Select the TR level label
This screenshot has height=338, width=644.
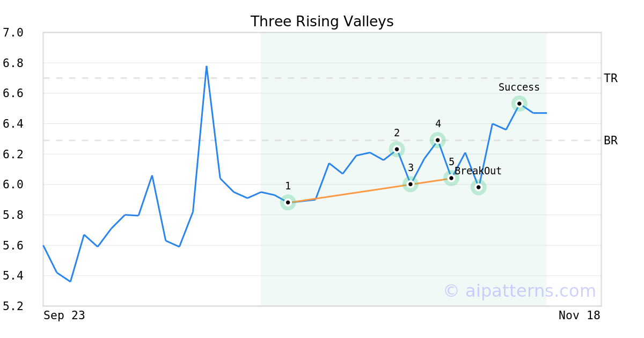[611, 78]
